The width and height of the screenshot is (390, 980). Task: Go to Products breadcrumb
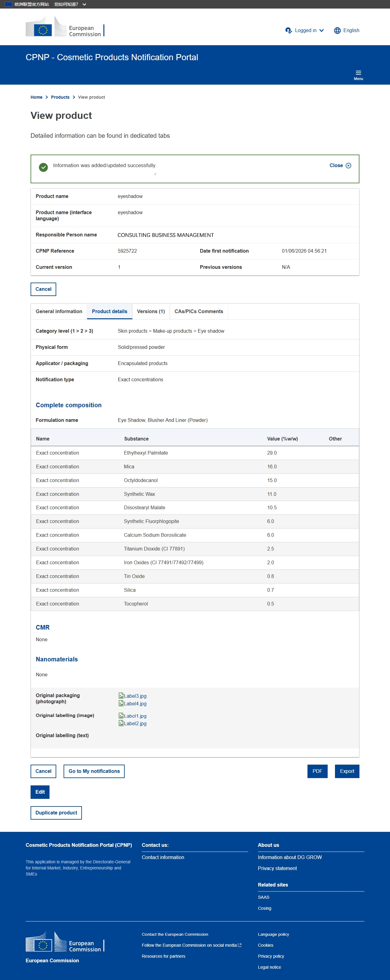[x=60, y=97]
